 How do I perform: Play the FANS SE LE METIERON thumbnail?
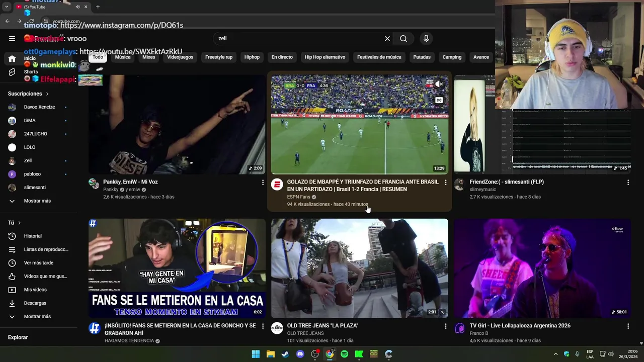coord(177,268)
